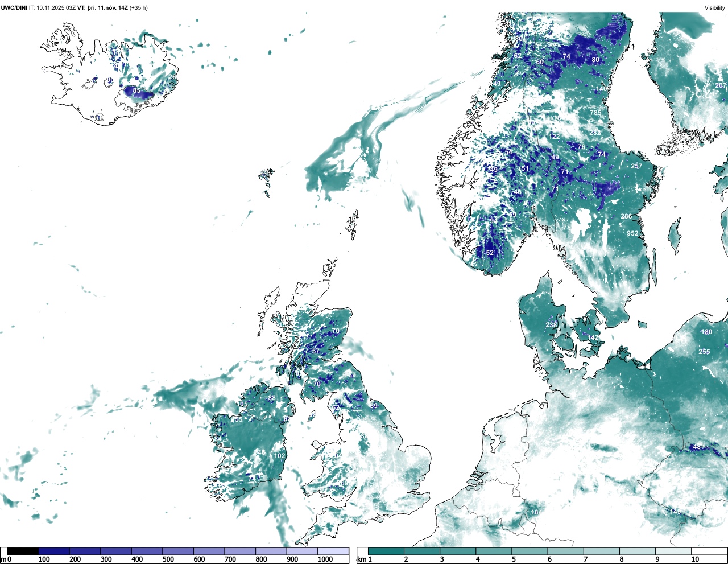
Task: Click the 'UWC/DINI' model label
Action: pyautogui.click(x=14, y=8)
